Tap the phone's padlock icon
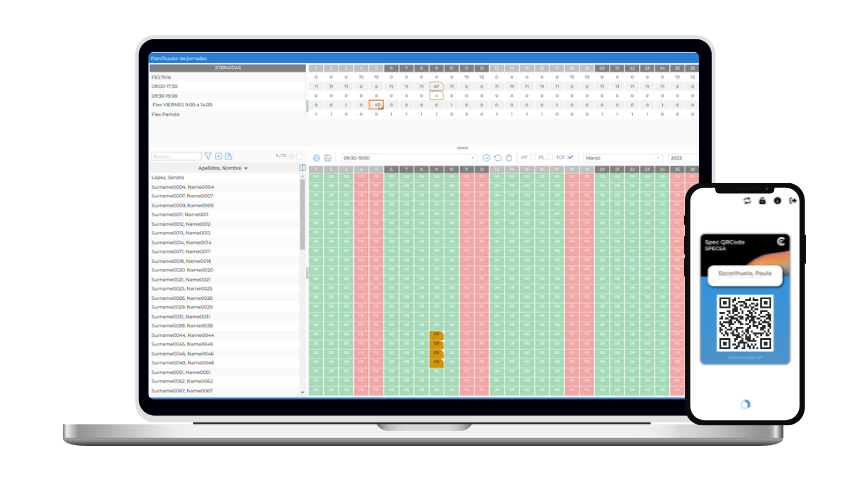The image size is (846, 481). 762,201
